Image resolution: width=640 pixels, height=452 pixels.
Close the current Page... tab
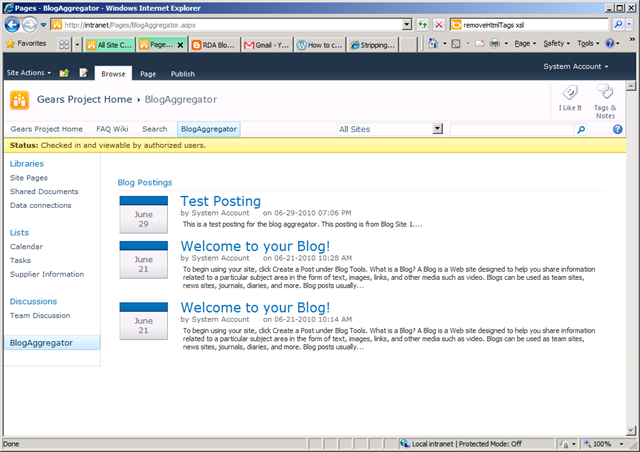click(x=180, y=45)
